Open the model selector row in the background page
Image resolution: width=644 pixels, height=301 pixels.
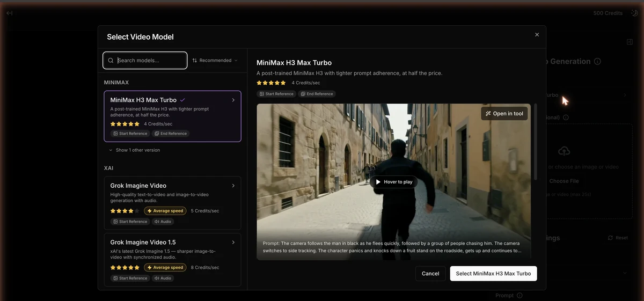[589, 95]
